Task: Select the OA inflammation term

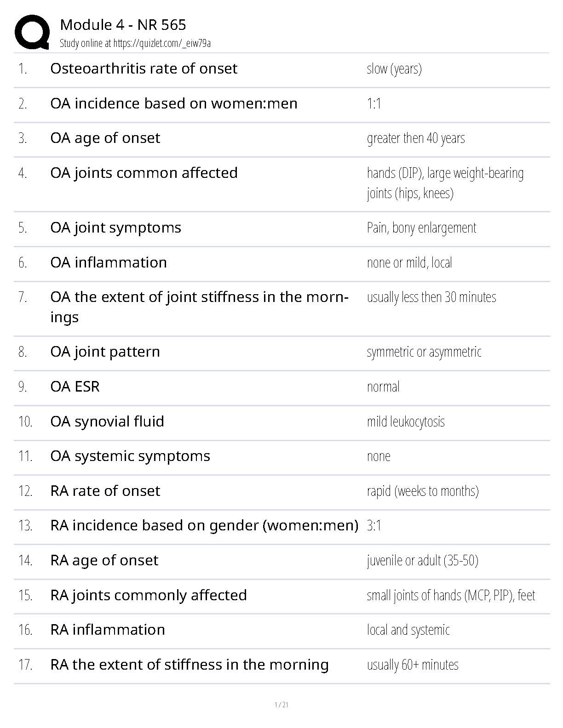Action: coord(109,262)
